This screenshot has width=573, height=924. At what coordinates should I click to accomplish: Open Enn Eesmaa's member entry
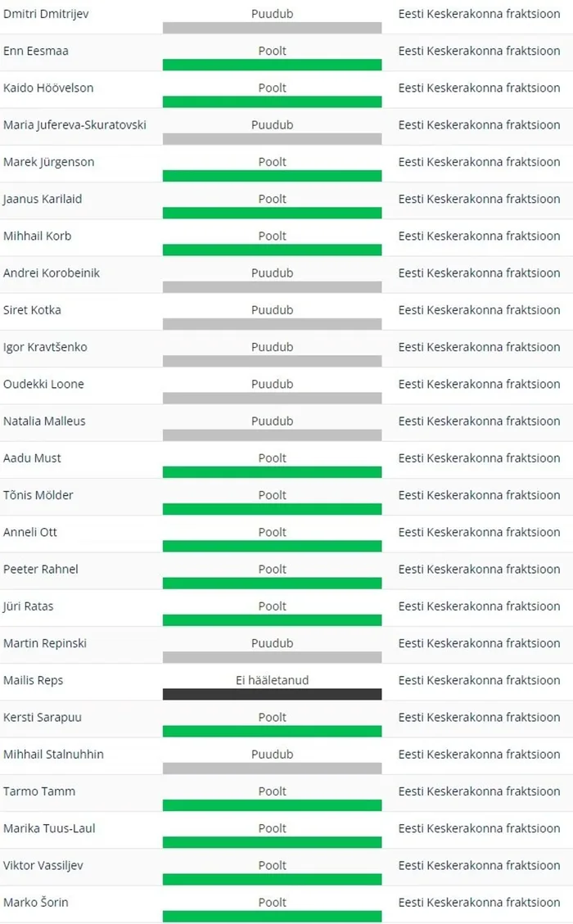pos(36,51)
